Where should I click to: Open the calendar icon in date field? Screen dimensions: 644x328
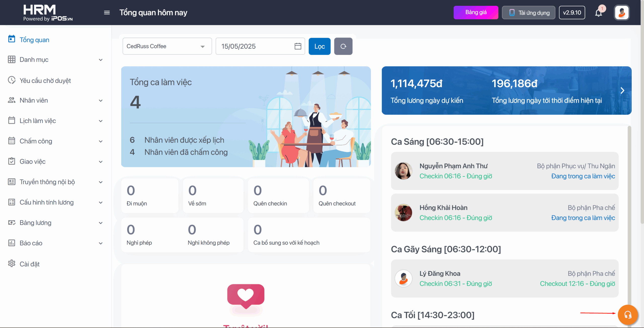point(298,46)
